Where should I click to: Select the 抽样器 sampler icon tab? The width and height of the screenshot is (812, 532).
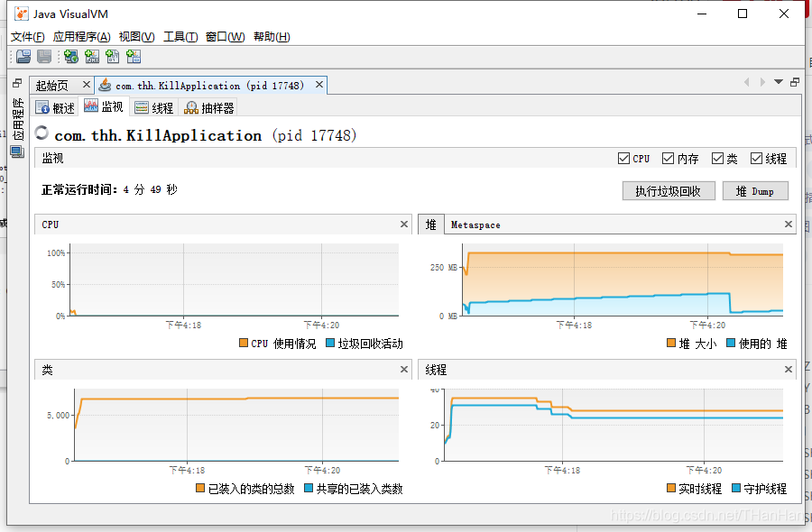click(192, 107)
